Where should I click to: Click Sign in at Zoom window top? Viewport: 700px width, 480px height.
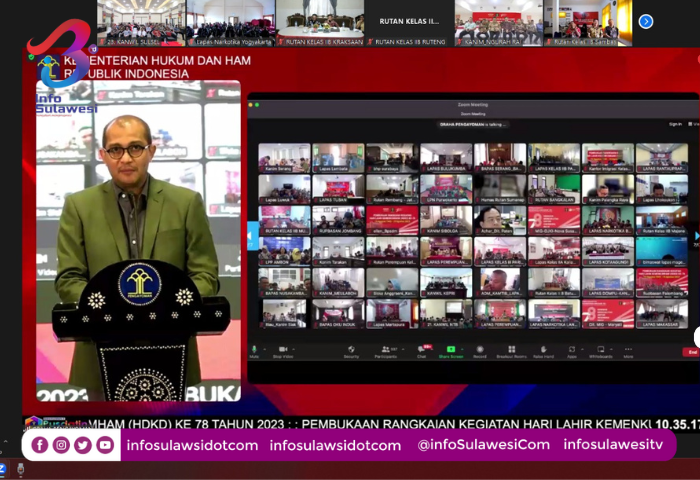point(675,124)
